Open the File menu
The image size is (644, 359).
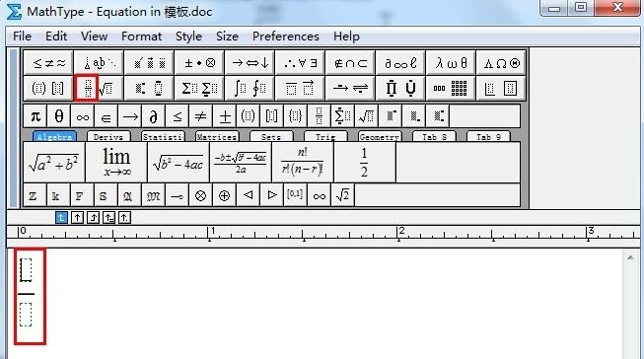(22, 36)
